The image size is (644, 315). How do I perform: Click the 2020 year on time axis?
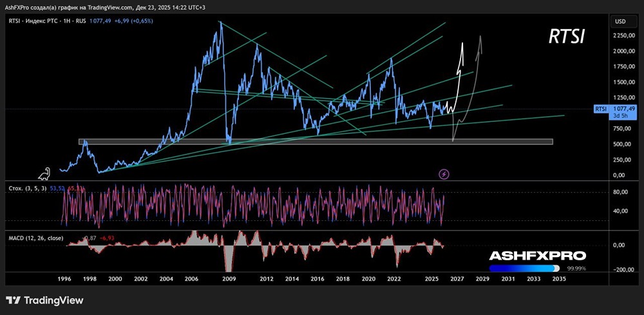368,278
